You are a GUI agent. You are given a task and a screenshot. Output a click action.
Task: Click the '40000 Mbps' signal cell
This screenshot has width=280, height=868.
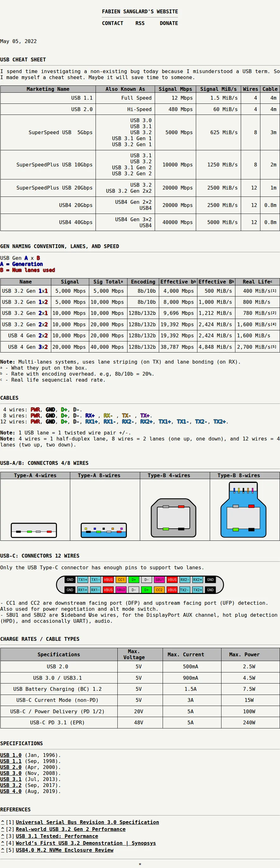coord(175,222)
